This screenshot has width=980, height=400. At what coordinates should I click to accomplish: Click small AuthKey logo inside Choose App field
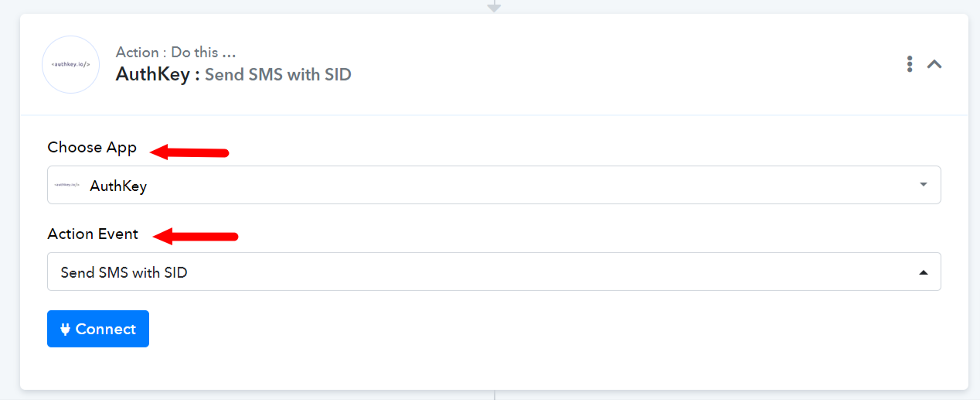[66, 186]
